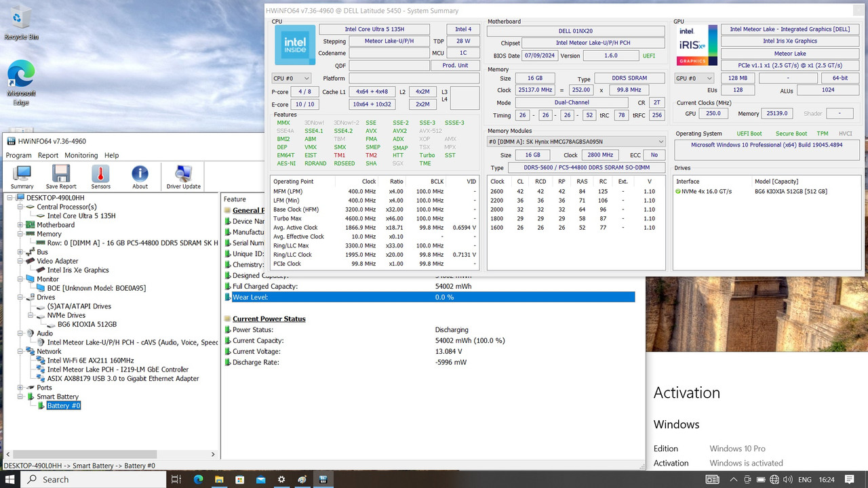Click the Intel Inside CPU logo
Screen dimensions: 868x488
(x=295, y=45)
